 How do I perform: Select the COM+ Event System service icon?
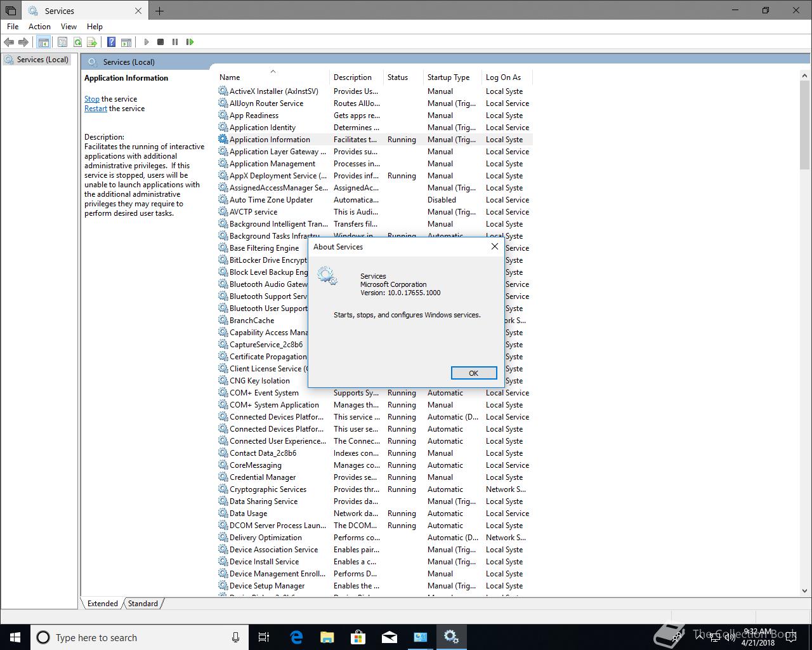[223, 393]
